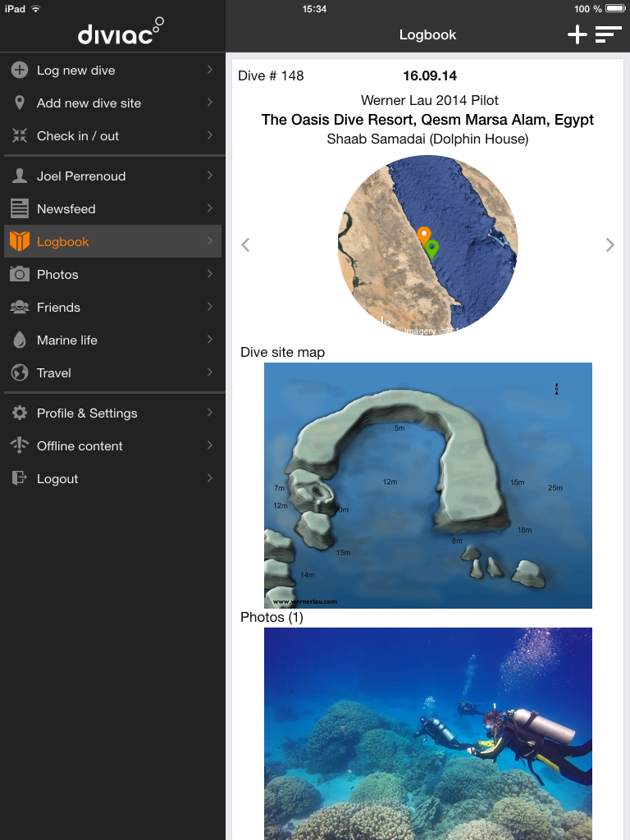Tap the Logbook header title
This screenshot has width=630, height=840.
pyautogui.click(x=427, y=34)
